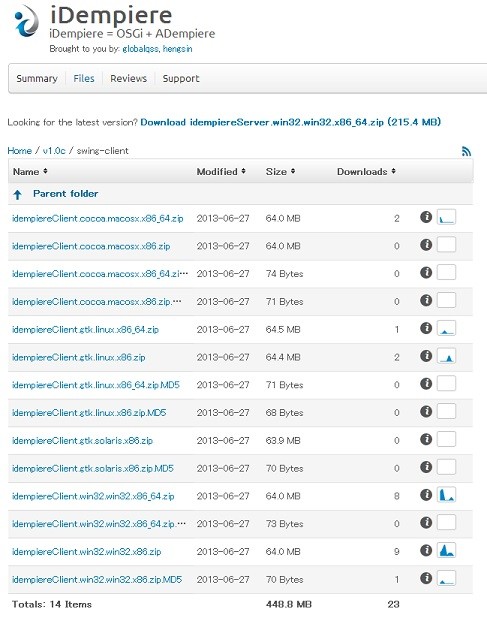This screenshot has height=624, width=487.
Task: Show info for idempiereClient.cocoa.macosx.x86_64.zip
Action: [x=426, y=217]
